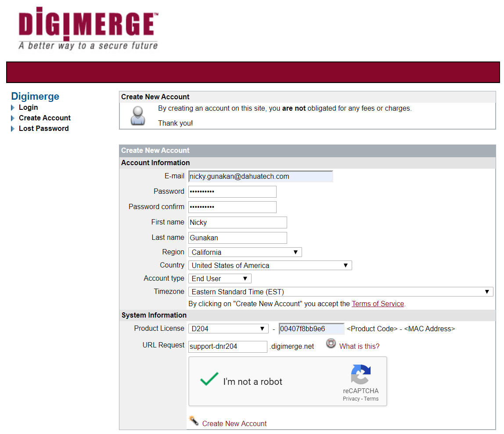Screen dimensions: 504x434
Task: Open the reCAPTCHA Terms link
Action: pos(371,399)
